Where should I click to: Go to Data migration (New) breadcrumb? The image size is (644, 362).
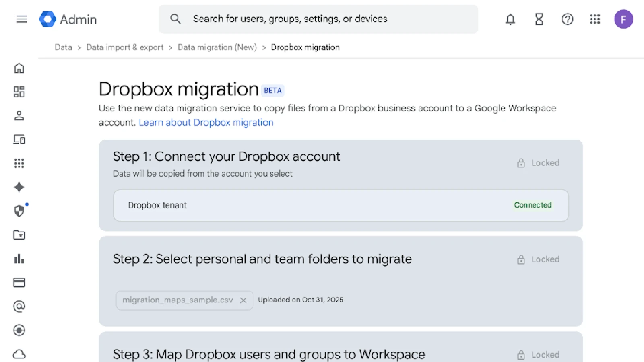(217, 47)
